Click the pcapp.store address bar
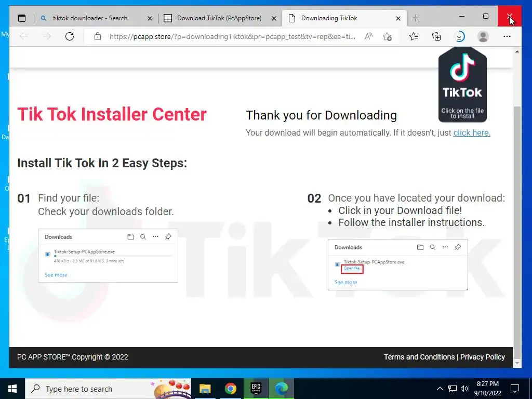The width and height of the screenshot is (532, 399). click(232, 36)
